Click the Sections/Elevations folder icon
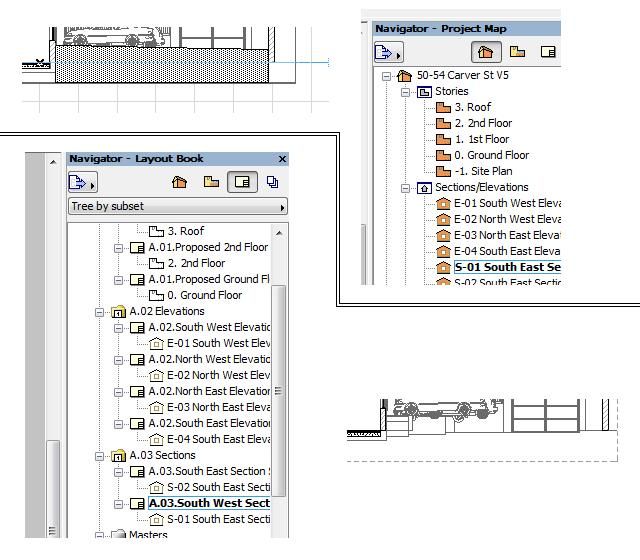The height and width of the screenshot is (560, 640). coord(424,188)
